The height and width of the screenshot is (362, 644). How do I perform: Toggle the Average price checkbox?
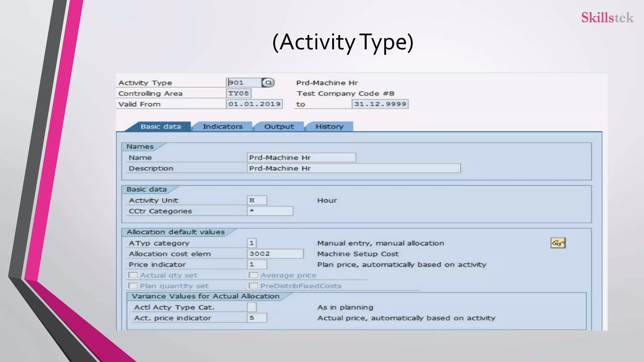point(253,275)
